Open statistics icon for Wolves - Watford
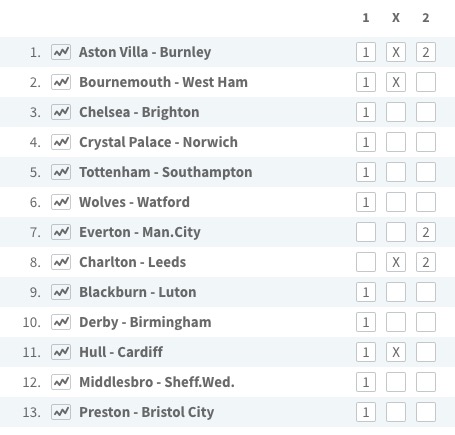The height and width of the screenshot is (435, 455). (x=61, y=202)
